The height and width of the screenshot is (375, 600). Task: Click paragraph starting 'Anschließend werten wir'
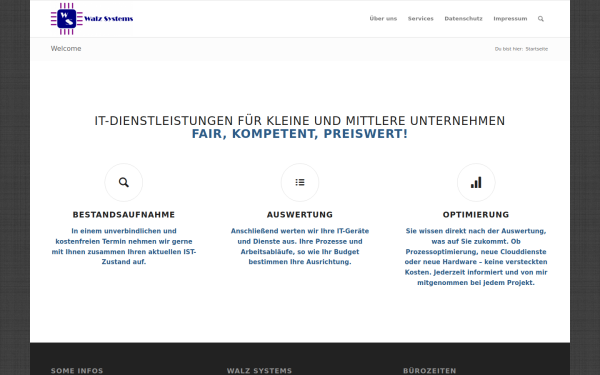(x=300, y=246)
